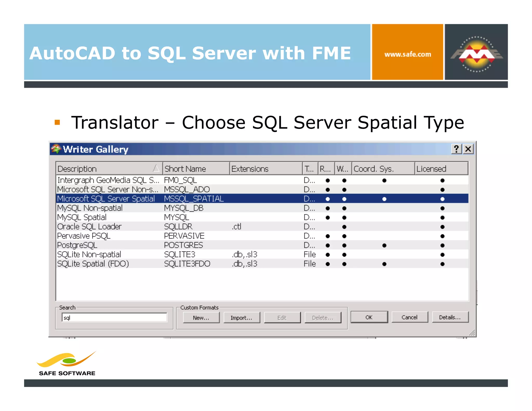
Task: Select the Oracle SQL Loader row
Action: click(x=262, y=227)
